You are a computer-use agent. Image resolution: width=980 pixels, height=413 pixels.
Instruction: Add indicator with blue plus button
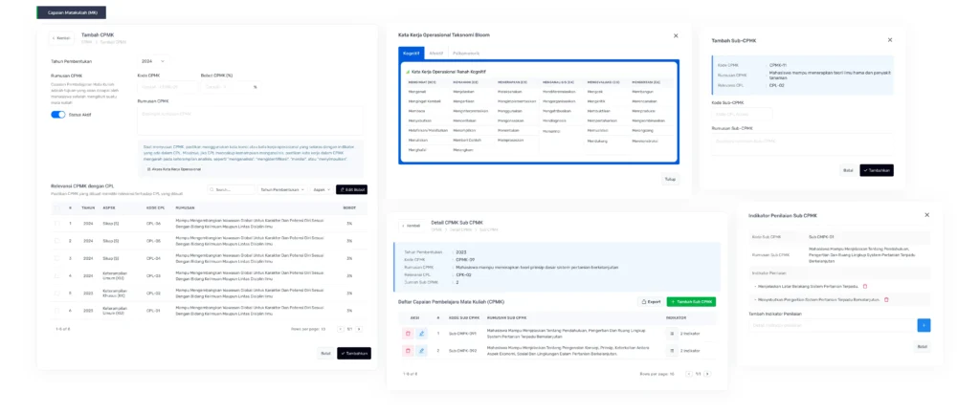coord(924,325)
